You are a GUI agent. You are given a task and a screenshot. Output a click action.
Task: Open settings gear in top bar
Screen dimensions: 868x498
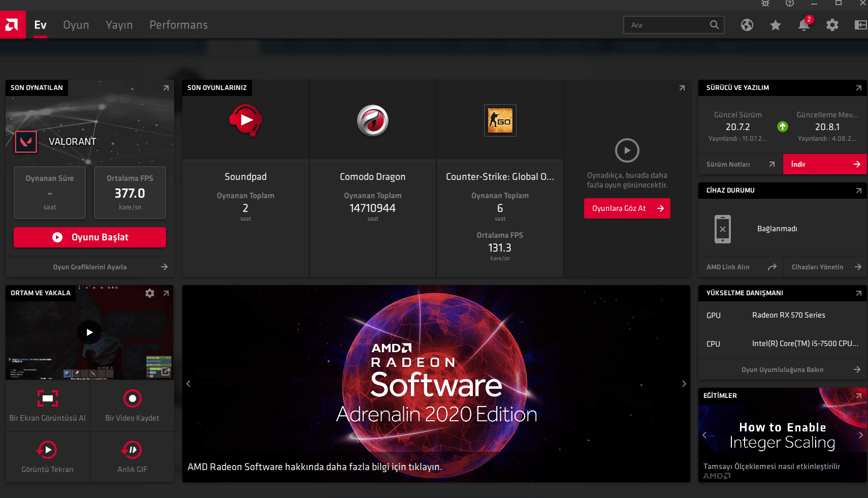pyautogui.click(x=832, y=25)
